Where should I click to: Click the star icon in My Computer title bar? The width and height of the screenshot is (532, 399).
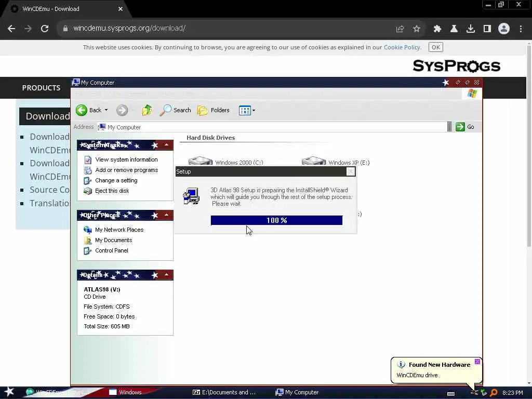[x=445, y=83]
